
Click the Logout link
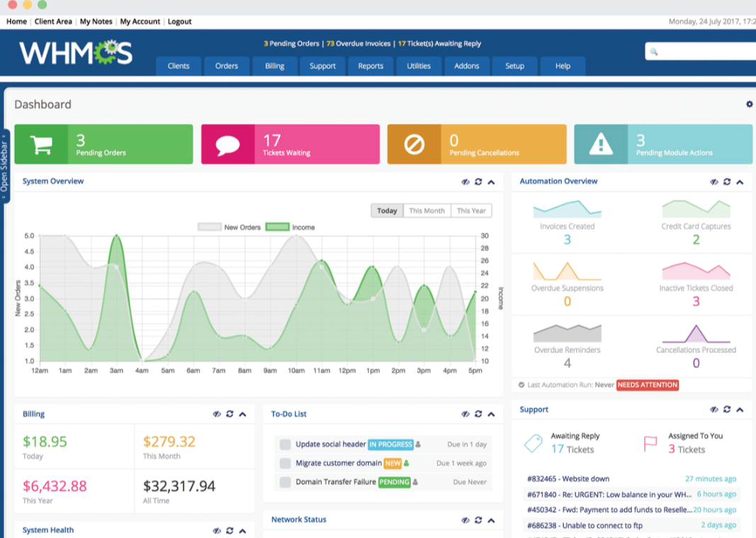click(179, 21)
